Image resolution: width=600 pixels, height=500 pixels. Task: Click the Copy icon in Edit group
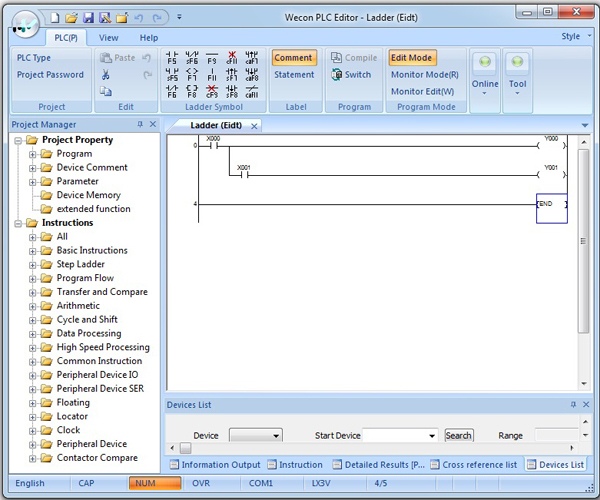(x=106, y=91)
